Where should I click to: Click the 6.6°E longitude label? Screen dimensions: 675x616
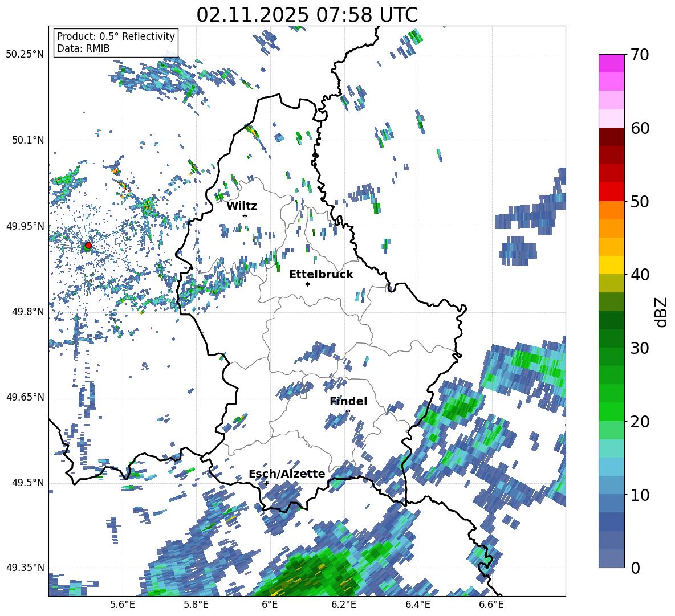pyautogui.click(x=491, y=605)
